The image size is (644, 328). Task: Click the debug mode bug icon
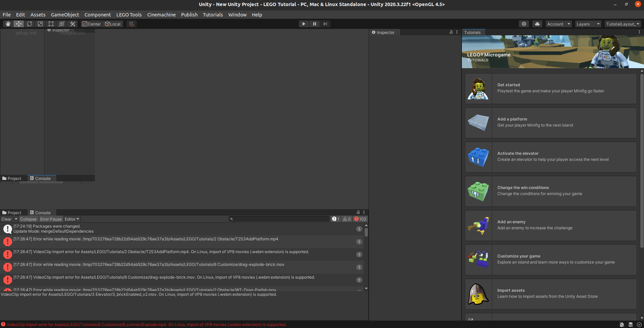tap(622, 325)
